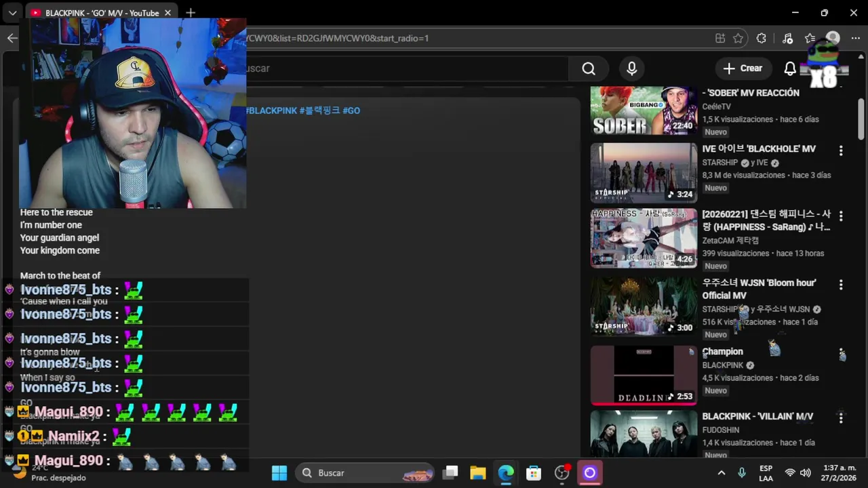
Task: Open IVE 'BLACKHOLE' MV thumbnail
Action: coord(644,173)
